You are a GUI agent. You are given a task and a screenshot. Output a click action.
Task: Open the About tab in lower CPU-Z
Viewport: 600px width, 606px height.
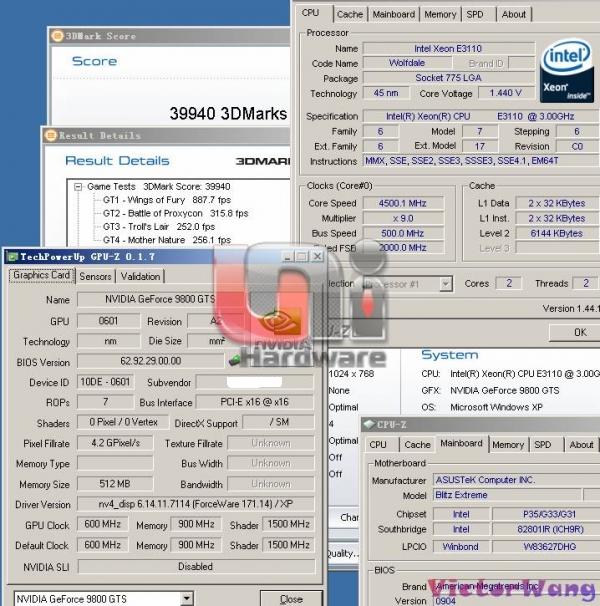pos(581,445)
